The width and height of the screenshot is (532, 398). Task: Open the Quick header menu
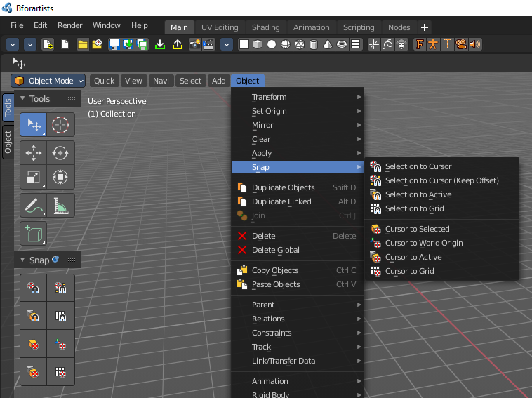[x=104, y=81]
